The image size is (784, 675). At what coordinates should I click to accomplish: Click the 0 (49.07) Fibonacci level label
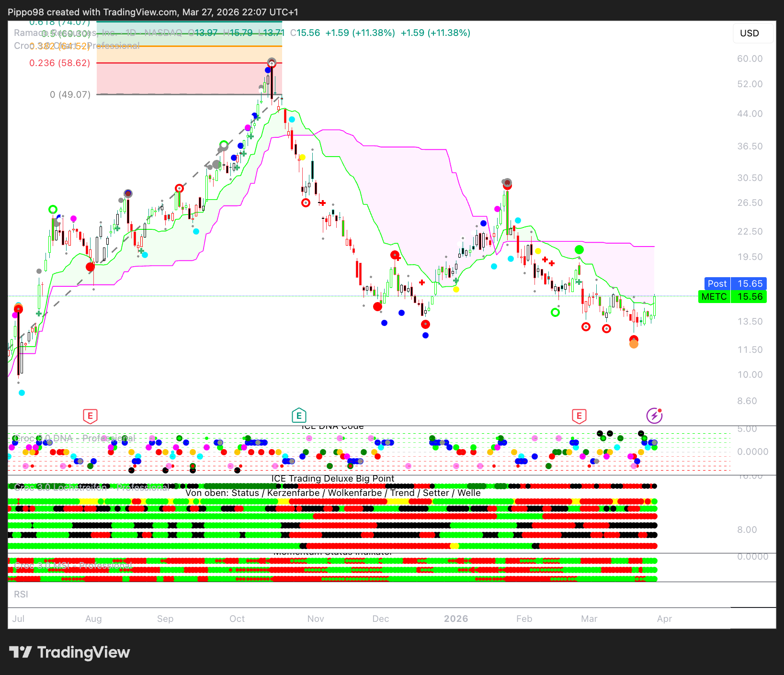pos(70,95)
